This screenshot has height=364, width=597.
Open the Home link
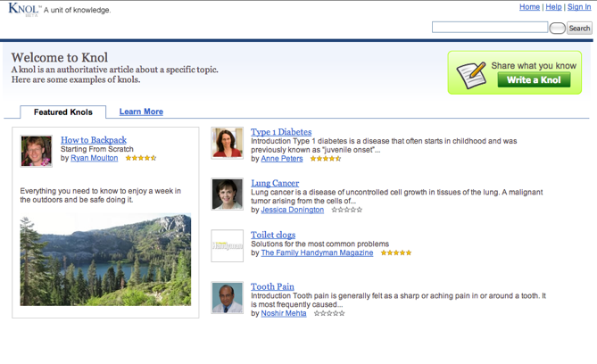[529, 7]
